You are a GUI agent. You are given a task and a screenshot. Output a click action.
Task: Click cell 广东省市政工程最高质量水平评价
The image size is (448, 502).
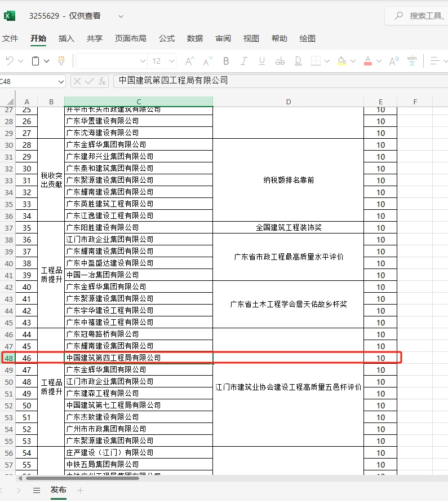(x=289, y=257)
